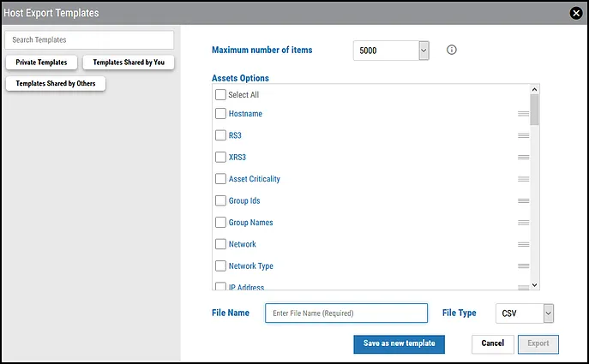589x364 pixels.
Task: Show Private Templates
Action: [x=41, y=63]
